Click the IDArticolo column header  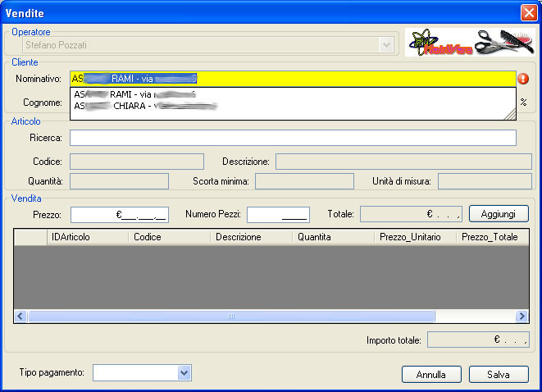tap(88, 237)
